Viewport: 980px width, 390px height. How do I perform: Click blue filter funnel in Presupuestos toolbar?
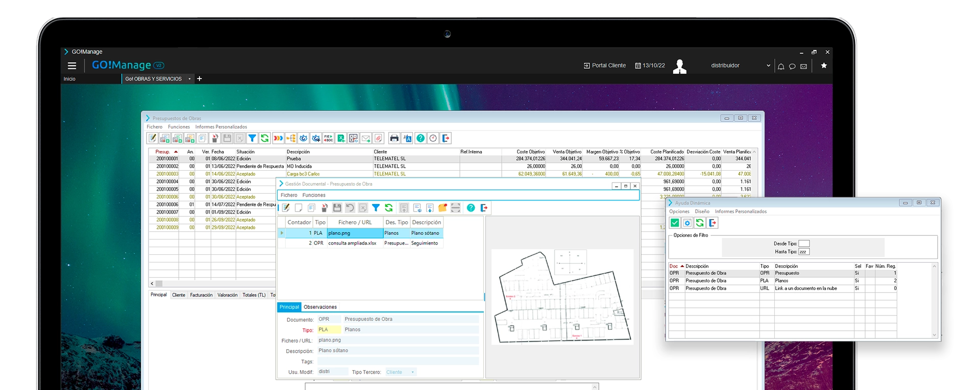(x=252, y=138)
